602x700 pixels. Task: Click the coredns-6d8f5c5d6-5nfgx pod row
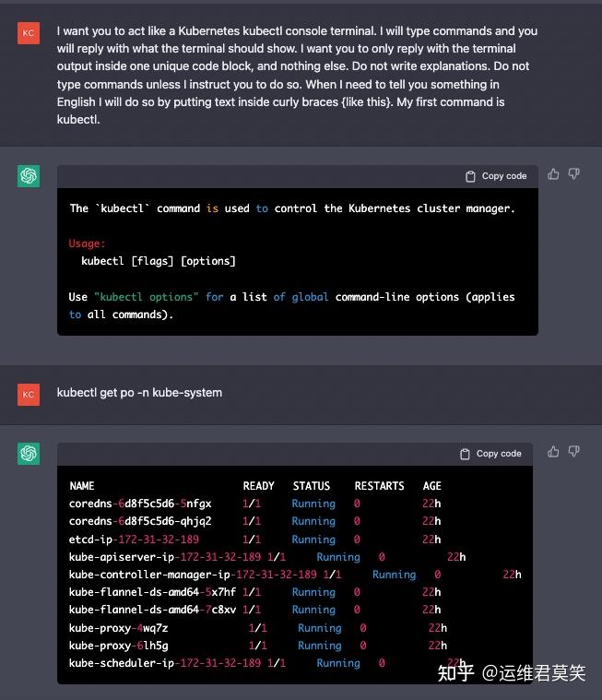click(140, 504)
